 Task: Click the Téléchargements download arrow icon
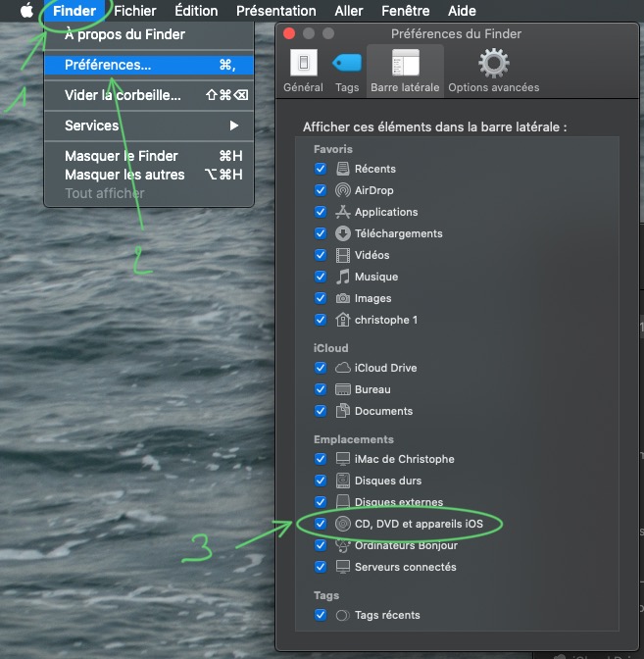pyautogui.click(x=343, y=233)
